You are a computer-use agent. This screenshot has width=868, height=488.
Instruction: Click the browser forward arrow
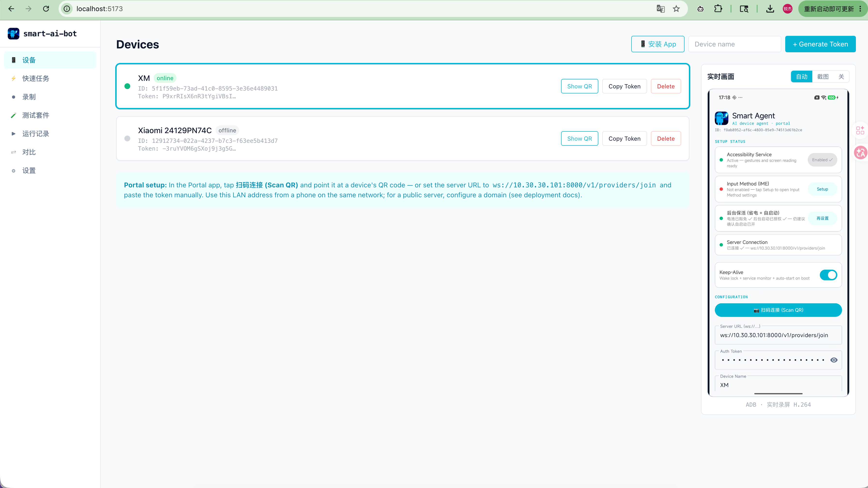(29, 9)
